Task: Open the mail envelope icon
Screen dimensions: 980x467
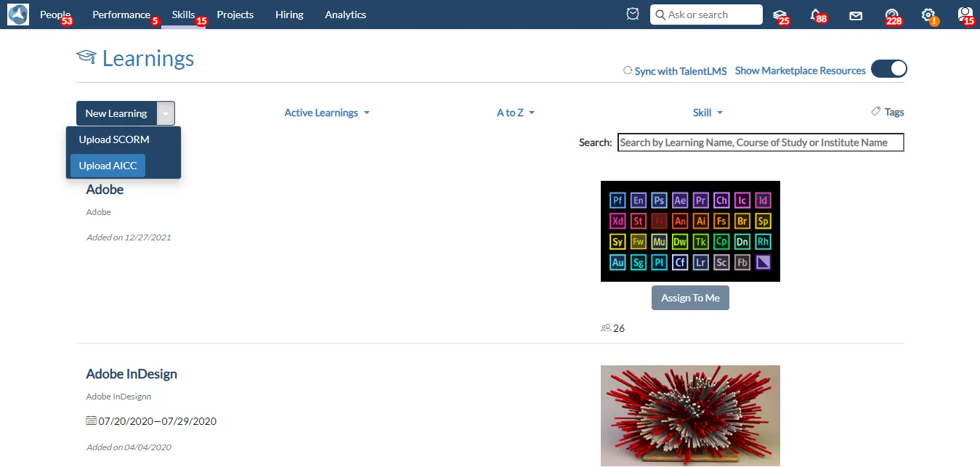Action: tap(856, 15)
